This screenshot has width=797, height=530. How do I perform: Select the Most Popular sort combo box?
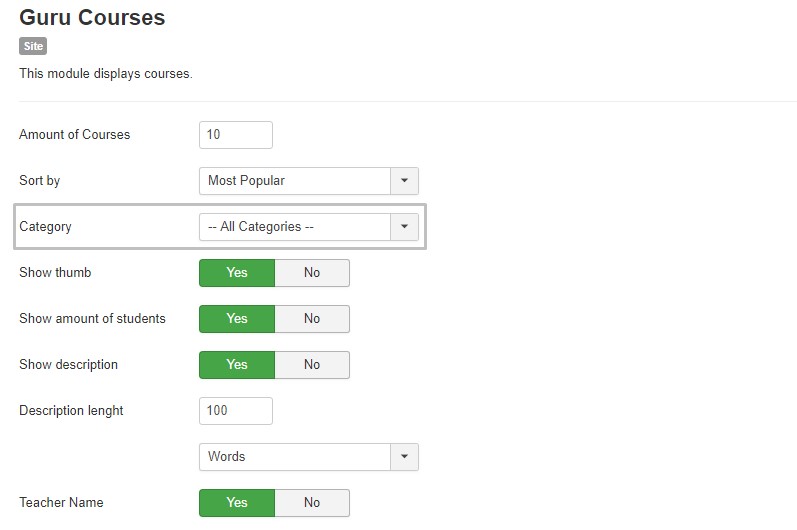(x=295, y=181)
